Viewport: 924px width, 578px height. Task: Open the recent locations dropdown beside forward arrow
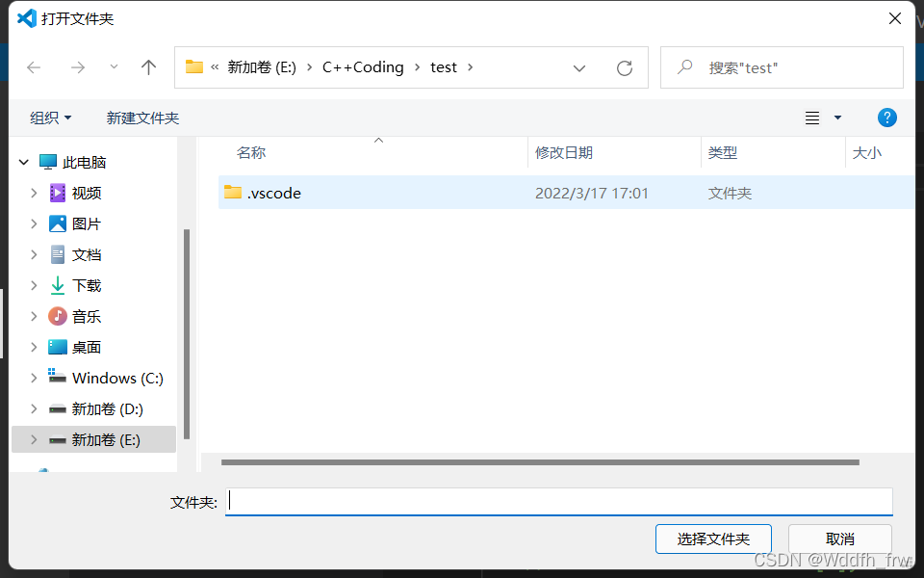tap(113, 66)
